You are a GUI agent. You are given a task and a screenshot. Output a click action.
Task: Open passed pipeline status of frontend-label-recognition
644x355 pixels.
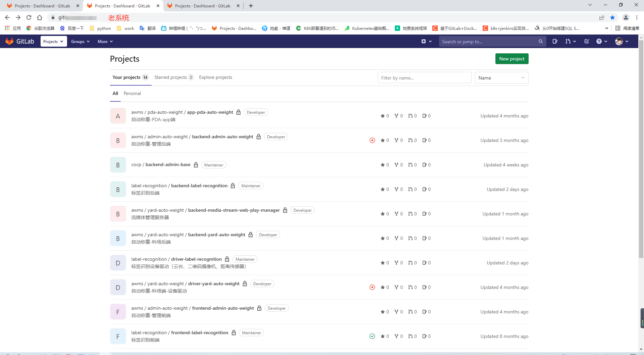[x=372, y=336]
